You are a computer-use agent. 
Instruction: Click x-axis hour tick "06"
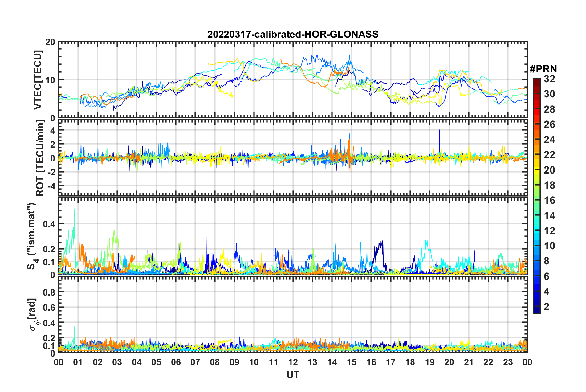pos(176,362)
